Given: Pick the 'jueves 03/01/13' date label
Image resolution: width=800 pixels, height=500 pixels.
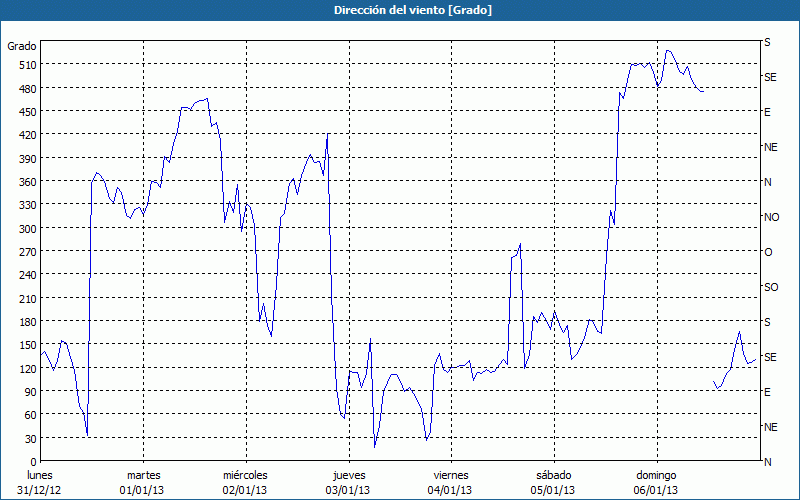Looking at the screenshot, I should pos(348,482).
